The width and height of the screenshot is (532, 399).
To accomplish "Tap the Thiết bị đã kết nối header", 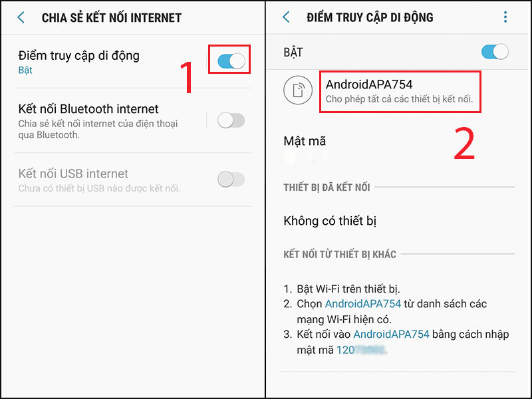I will coord(327,188).
